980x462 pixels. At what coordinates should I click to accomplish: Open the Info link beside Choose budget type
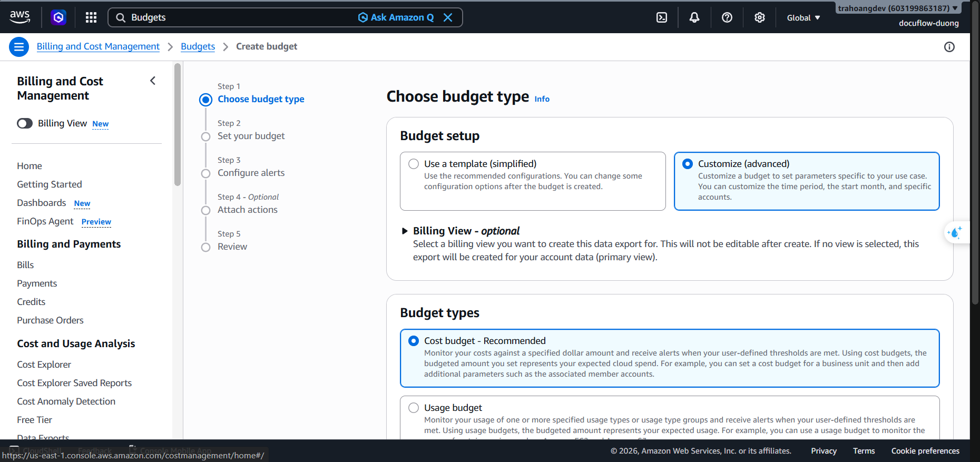542,99
